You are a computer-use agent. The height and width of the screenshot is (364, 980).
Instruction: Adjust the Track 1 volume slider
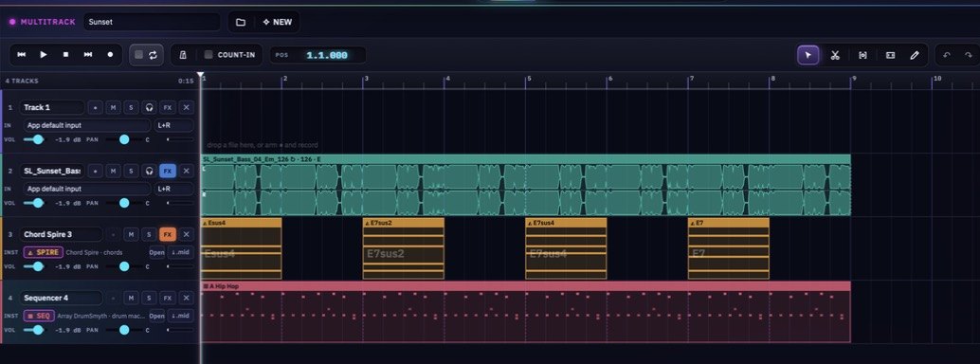click(x=36, y=139)
